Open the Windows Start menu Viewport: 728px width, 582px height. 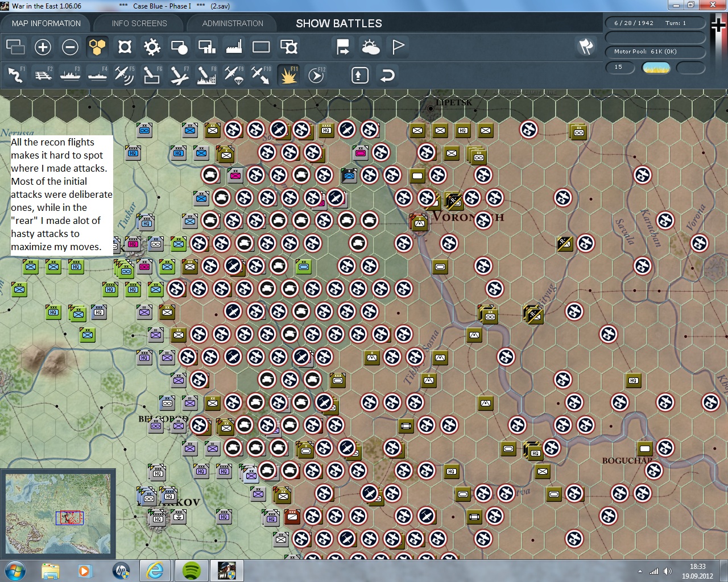coord(14,571)
